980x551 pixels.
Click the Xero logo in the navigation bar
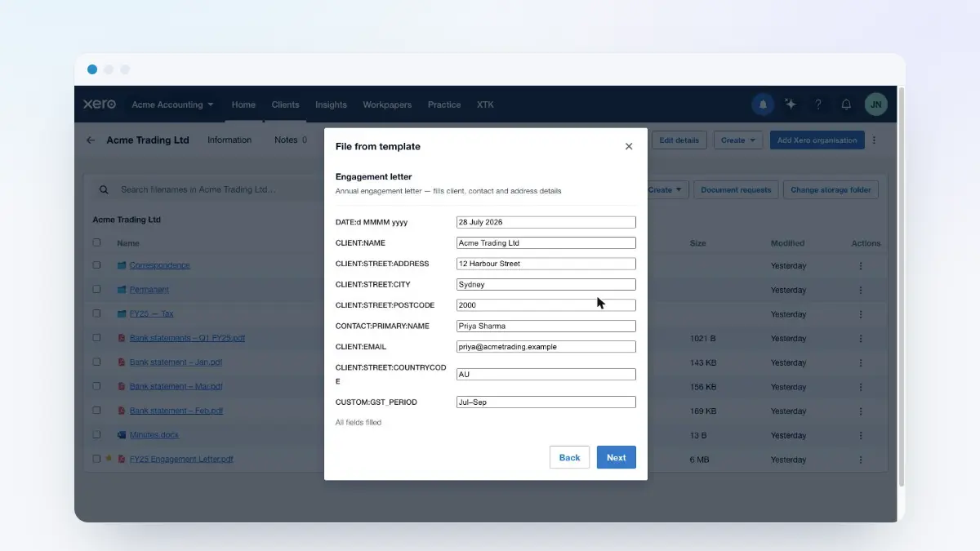point(100,104)
